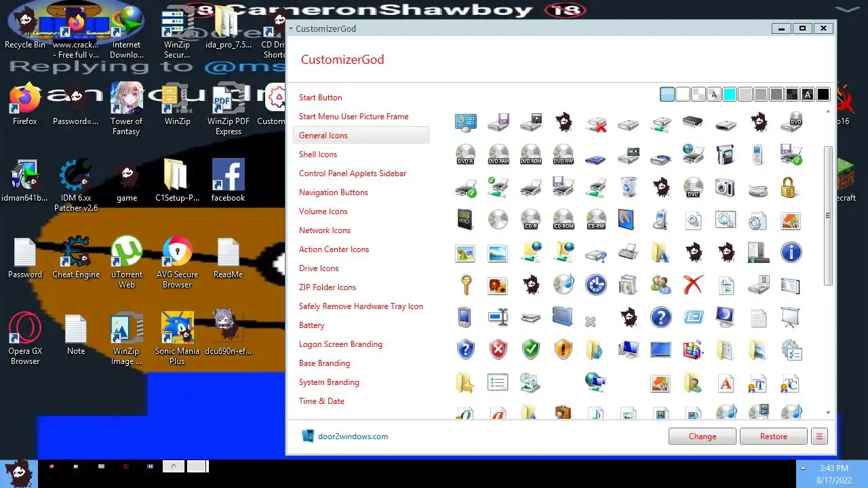Show the Drive Icons category
This screenshot has width=868, height=488.
(319, 268)
